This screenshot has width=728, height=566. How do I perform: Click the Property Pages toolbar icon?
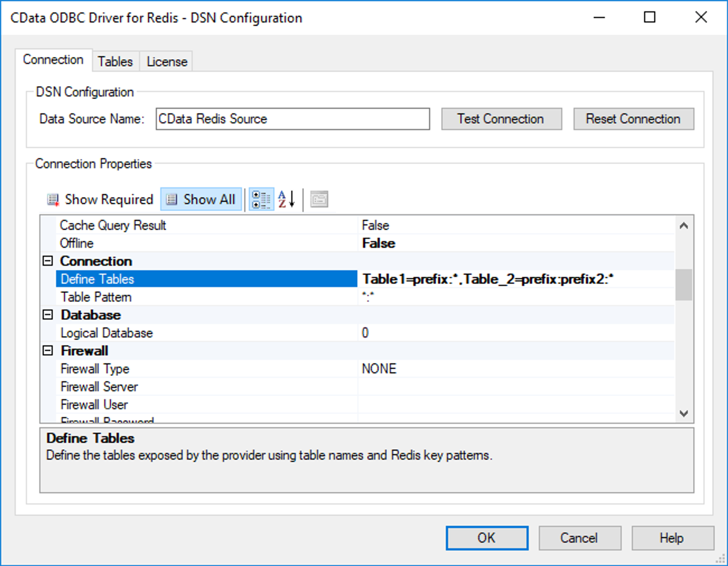319,199
